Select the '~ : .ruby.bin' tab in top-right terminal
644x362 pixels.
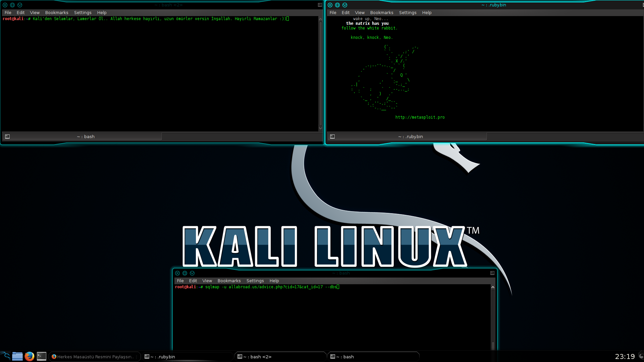pyautogui.click(x=407, y=136)
